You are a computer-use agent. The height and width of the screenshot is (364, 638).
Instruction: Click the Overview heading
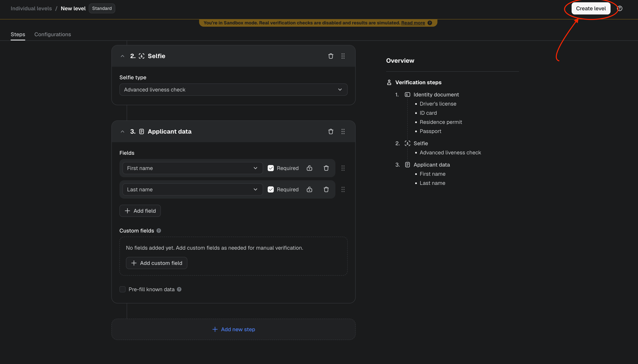400,60
